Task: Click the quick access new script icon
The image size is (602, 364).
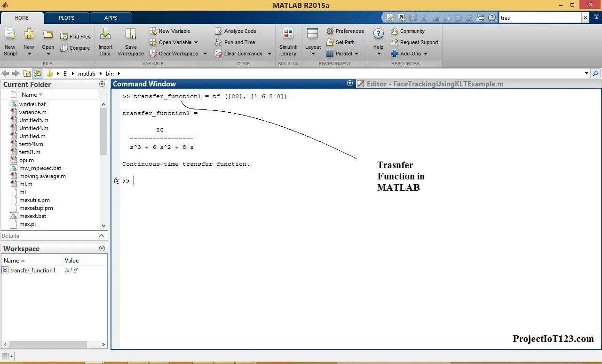Action: (390, 18)
